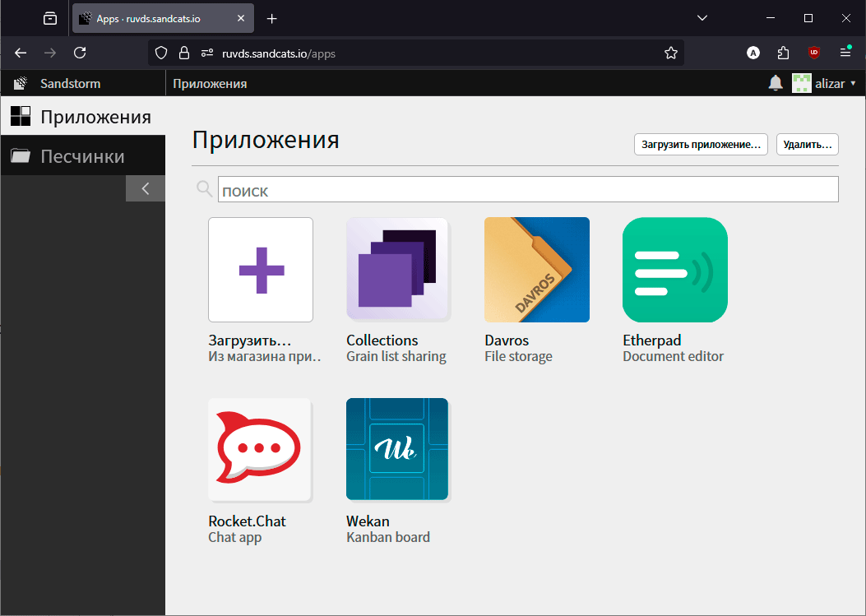Click the Wekan app name
This screenshot has width=866, height=616.
[x=368, y=521]
